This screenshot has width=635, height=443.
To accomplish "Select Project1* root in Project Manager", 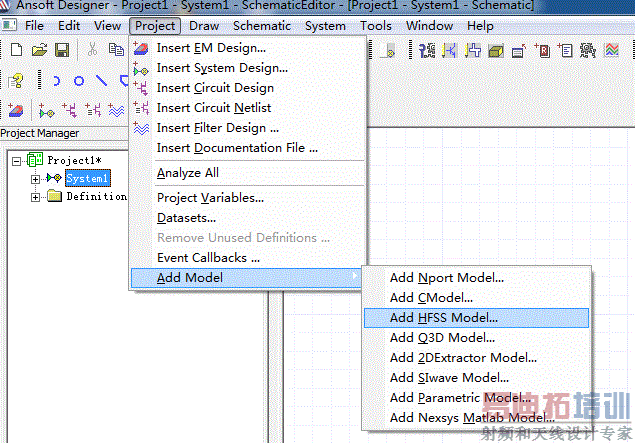I will pos(74,160).
